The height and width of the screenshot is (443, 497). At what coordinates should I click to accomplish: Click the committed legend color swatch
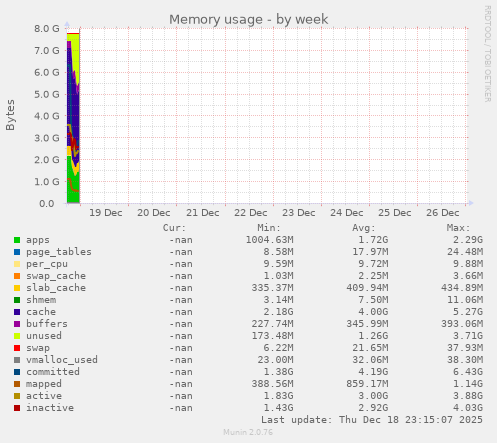click(x=17, y=372)
